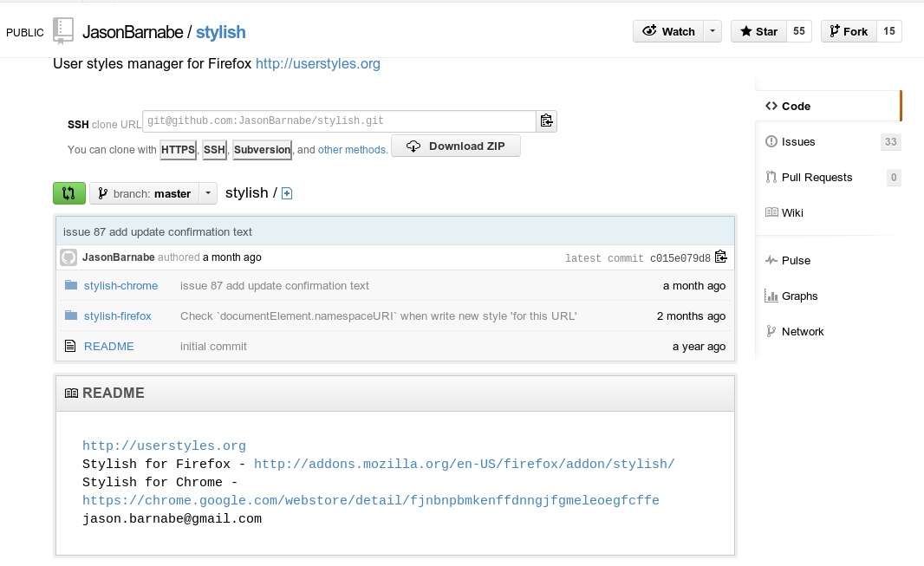Click the README file document icon
The image size is (924, 566).
pyautogui.click(x=70, y=346)
